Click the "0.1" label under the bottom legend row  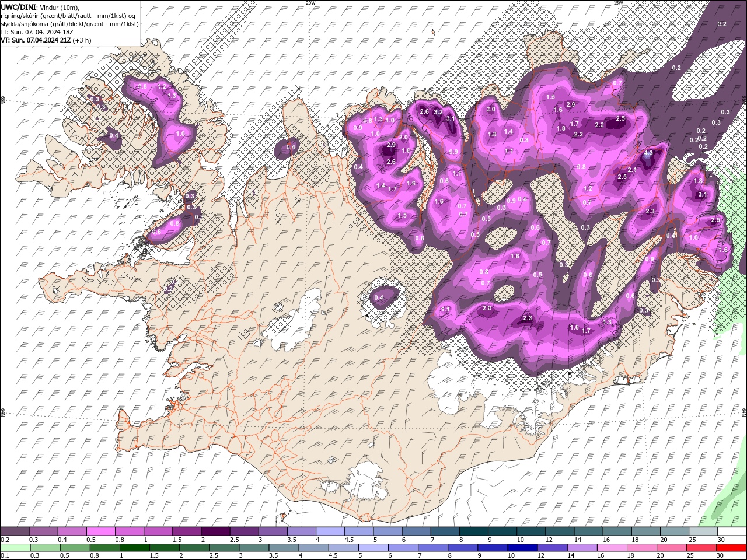pyautogui.click(x=5, y=556)
